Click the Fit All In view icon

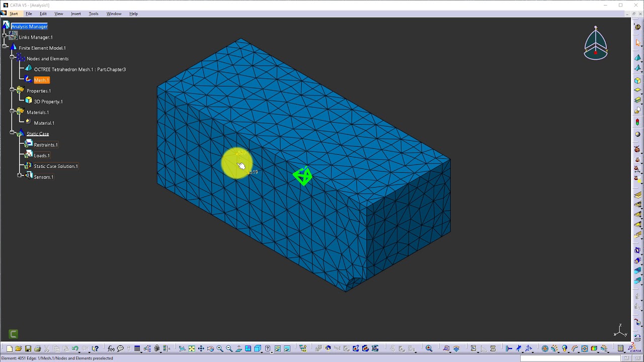coord(192,348)
